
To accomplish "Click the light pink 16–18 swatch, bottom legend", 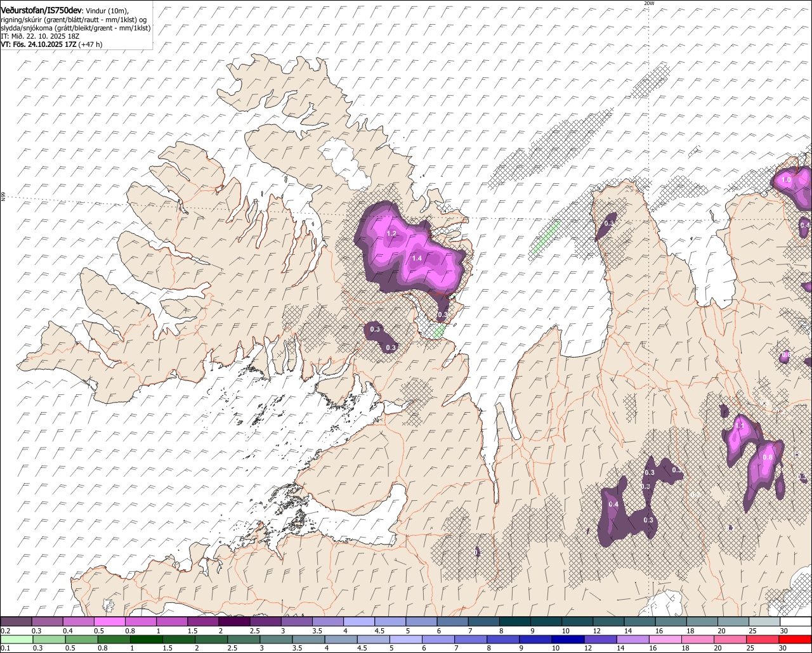I will click(x=665, y=640).
